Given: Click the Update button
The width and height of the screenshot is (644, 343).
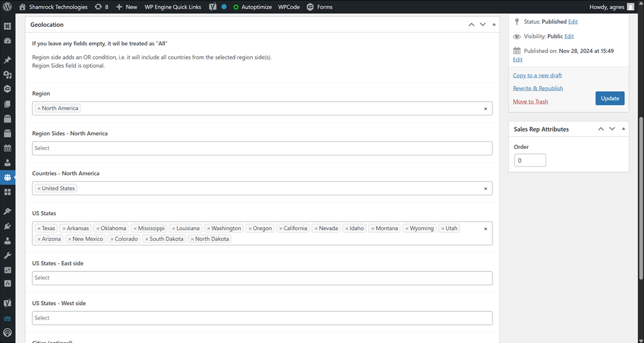Looking at the screenshot, I should point(609,98).
